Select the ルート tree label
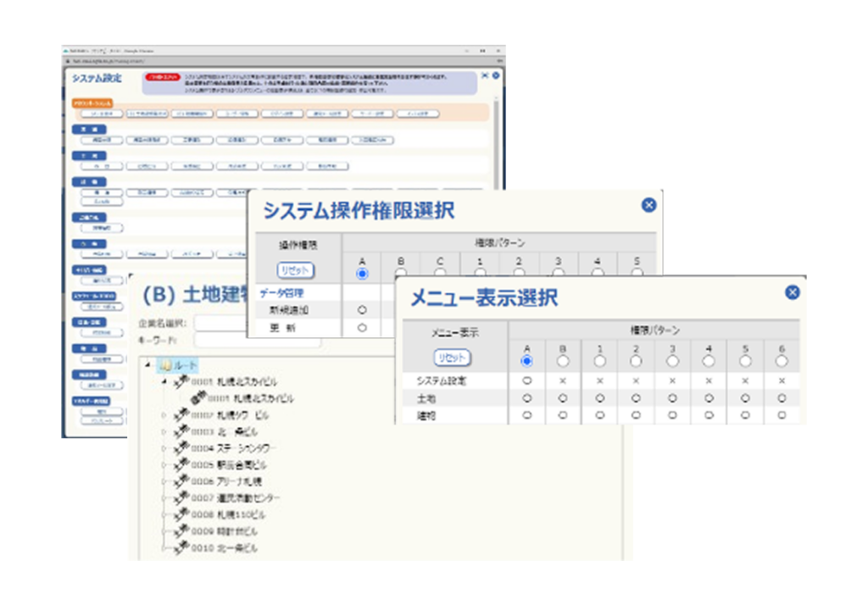868x605 pixels. (186, 365)
